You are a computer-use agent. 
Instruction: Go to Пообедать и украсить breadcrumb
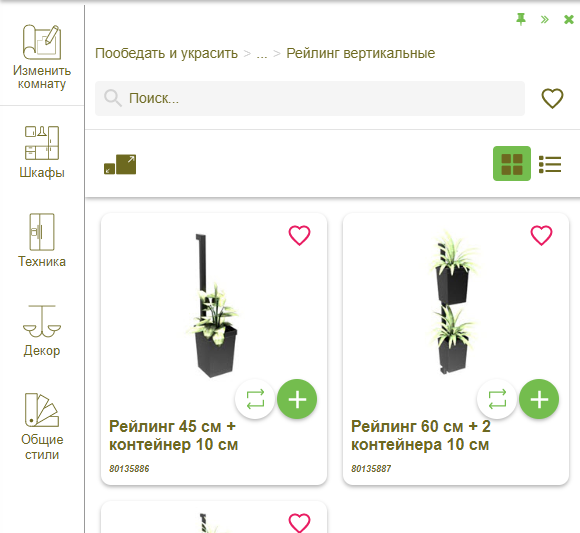pos(166,54)
